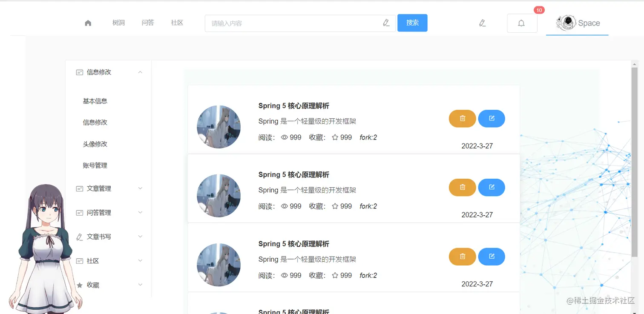Collapse the 信息修改 section
This screenshot has width=644, height=314.
tap(140, 72)
